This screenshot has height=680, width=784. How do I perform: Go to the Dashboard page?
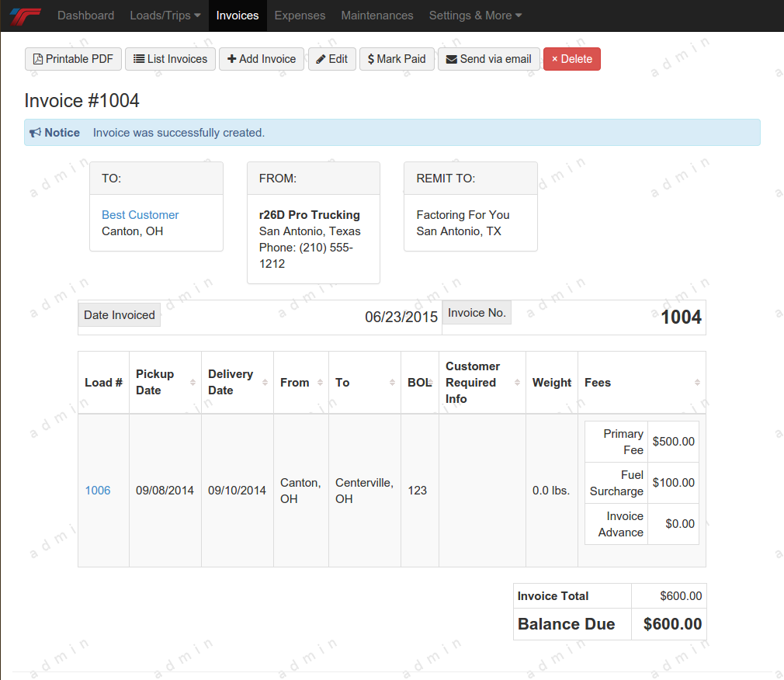point(85,16)
